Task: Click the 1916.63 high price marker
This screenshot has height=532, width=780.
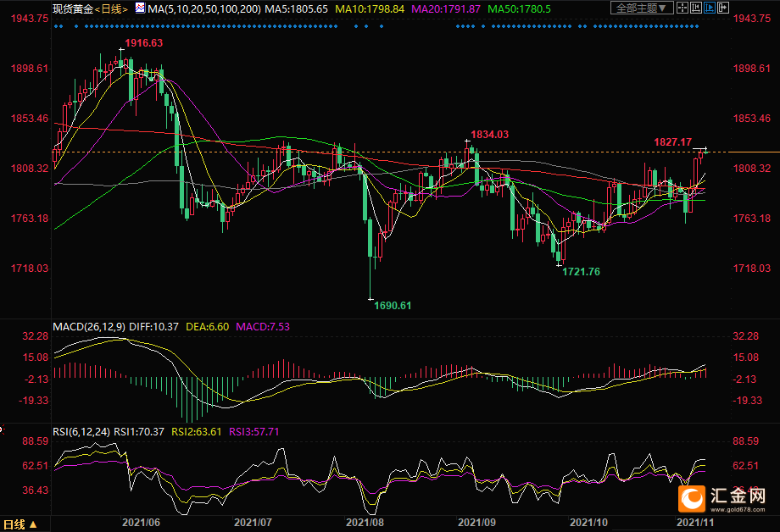Action: click(x=144, y=43)
